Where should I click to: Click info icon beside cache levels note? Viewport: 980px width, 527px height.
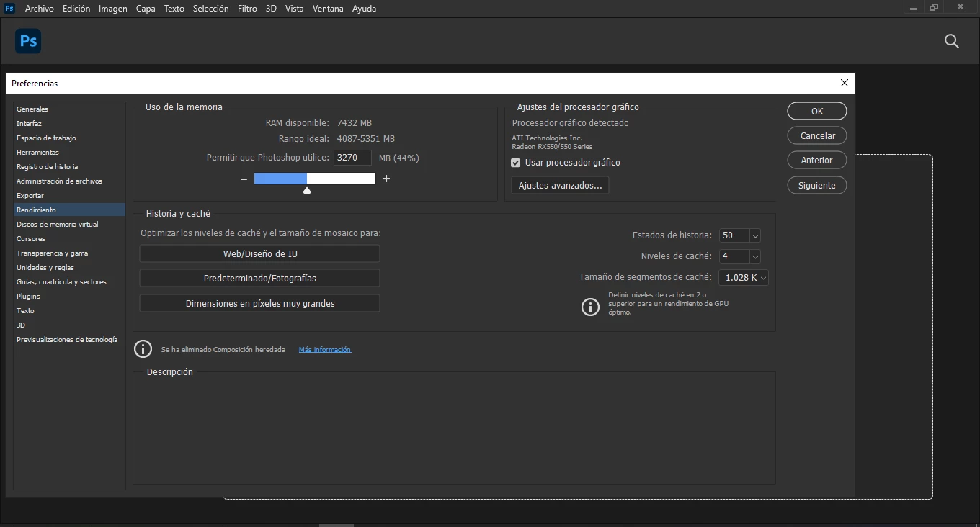[x=590, y=307]
